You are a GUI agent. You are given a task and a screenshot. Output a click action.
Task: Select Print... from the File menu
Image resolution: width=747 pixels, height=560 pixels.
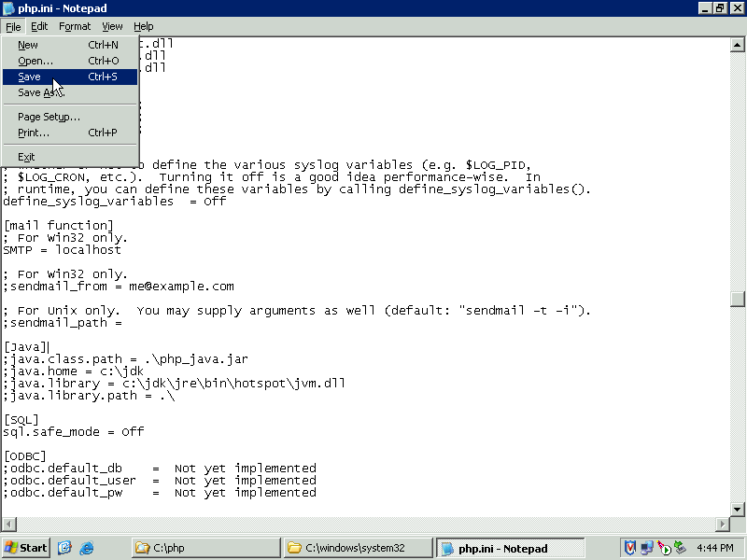click(34, 133)
